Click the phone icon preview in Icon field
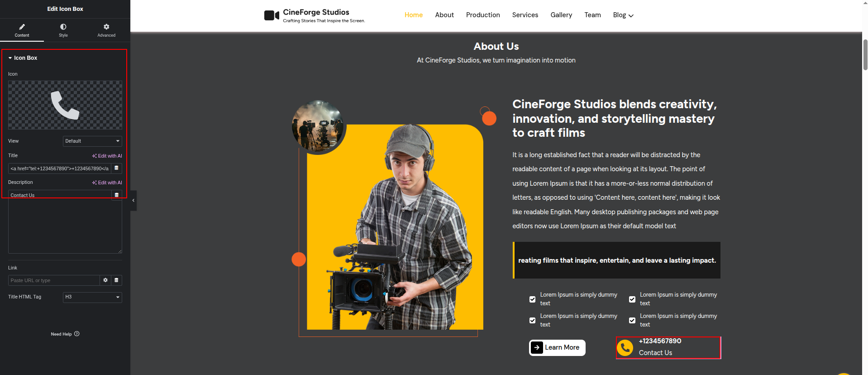This screenshot has width=868, height=375. 65,105
